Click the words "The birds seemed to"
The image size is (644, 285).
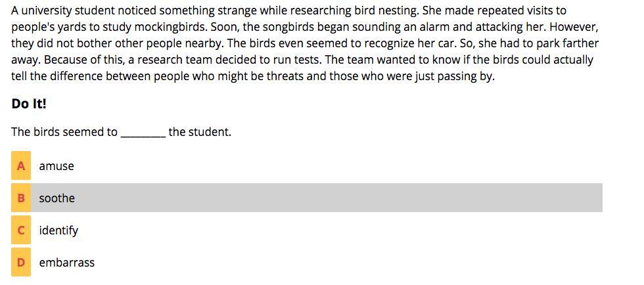tap(64, 132)
